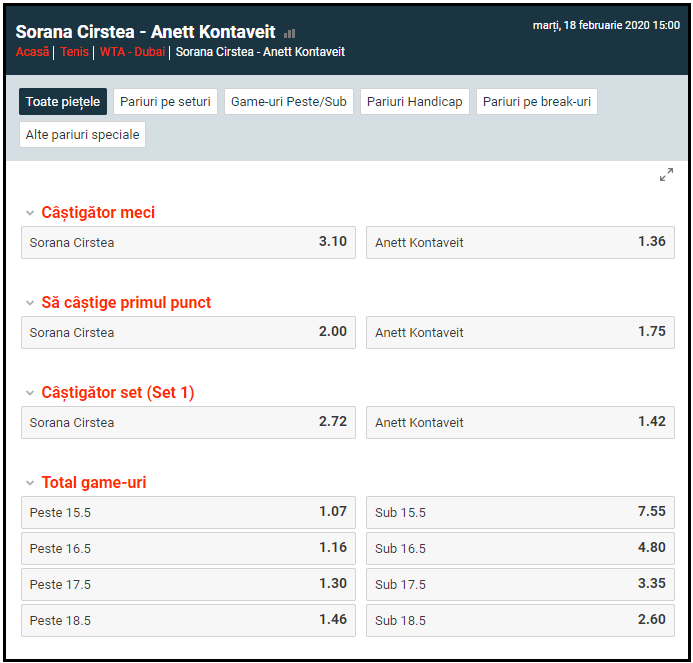Select the Toate piețele tab
The image size is (693, 663).
tap(63, 101)
